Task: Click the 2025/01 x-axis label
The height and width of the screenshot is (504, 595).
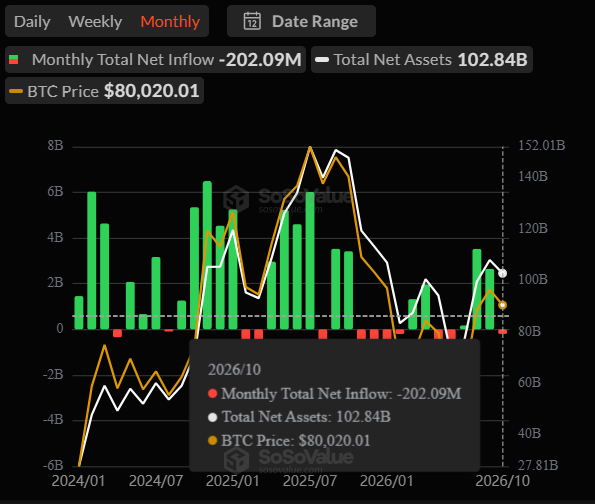Action: [233, 481]
